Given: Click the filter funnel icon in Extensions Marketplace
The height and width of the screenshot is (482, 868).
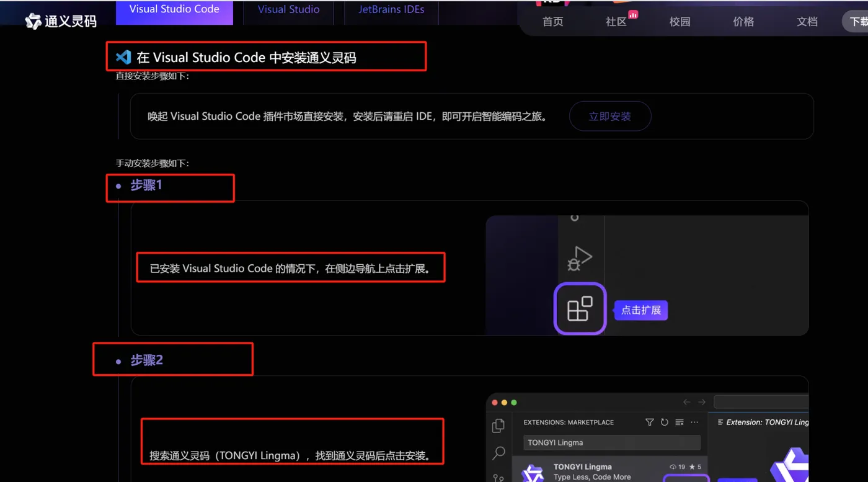Looking at the screenshot, I should (650, 422).
